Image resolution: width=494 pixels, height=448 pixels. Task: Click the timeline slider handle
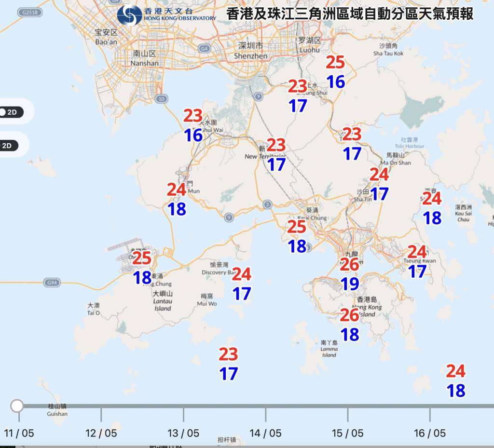pos(17,406)
